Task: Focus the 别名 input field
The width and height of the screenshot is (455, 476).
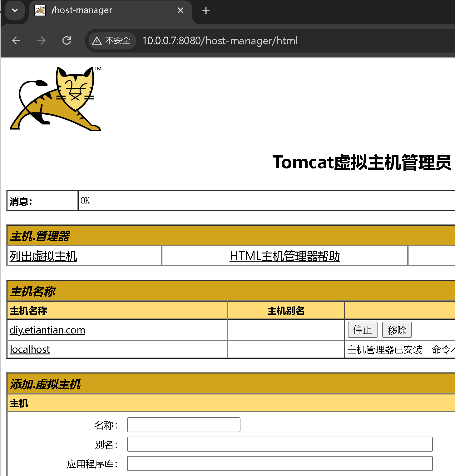Action: pyautogui.click(x=280, y=444)
